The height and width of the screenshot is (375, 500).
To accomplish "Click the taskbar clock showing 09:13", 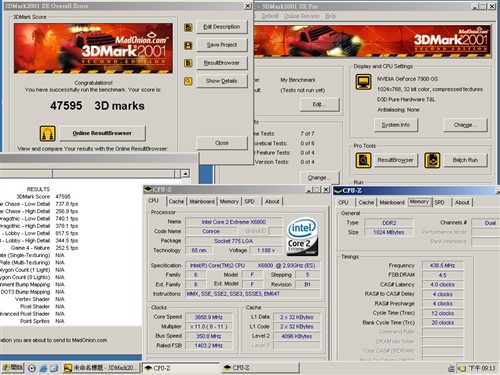I will (x=482, y=368).
